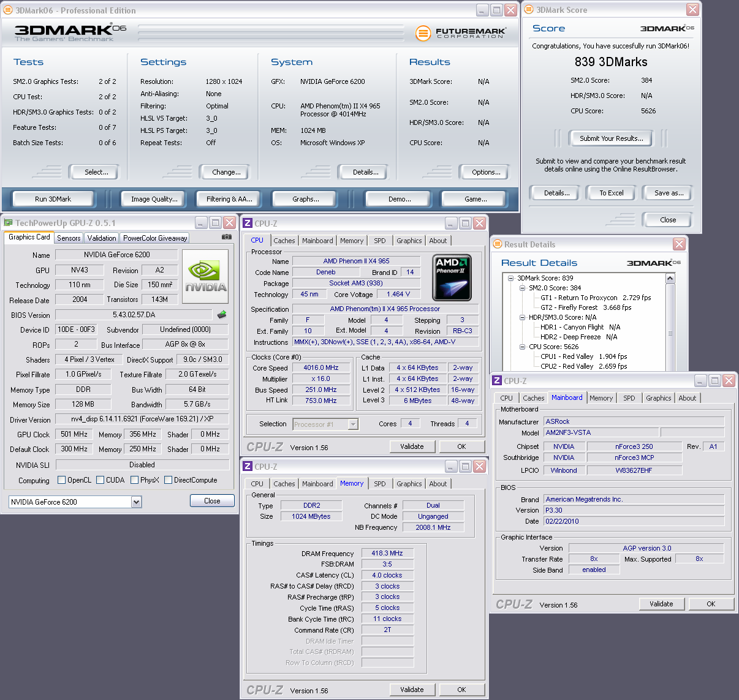Launch the Demo button
Viewport: 739px width, 700px height.
coord(400,199)
